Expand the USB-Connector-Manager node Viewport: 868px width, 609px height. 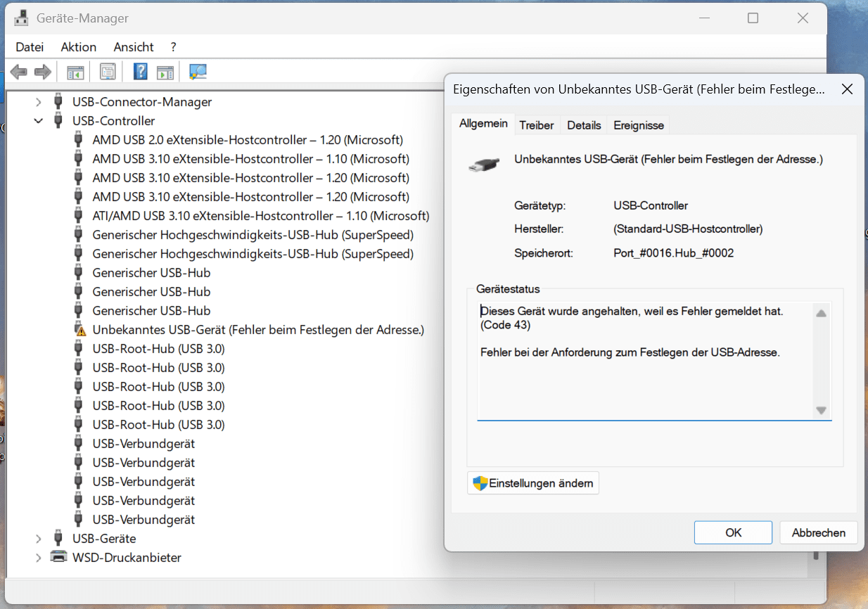tap(39, 102)
